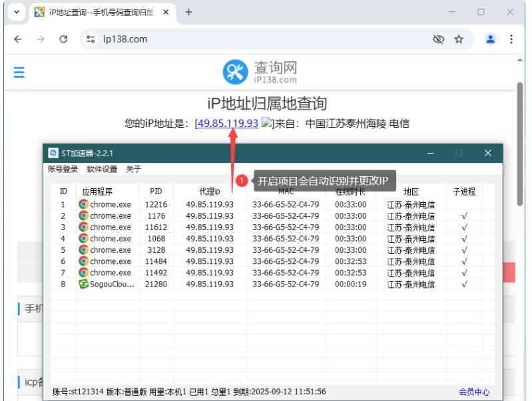Click the SogouClou... application icon
Screen dimensions: 532x401
click(x=83, y=284)
